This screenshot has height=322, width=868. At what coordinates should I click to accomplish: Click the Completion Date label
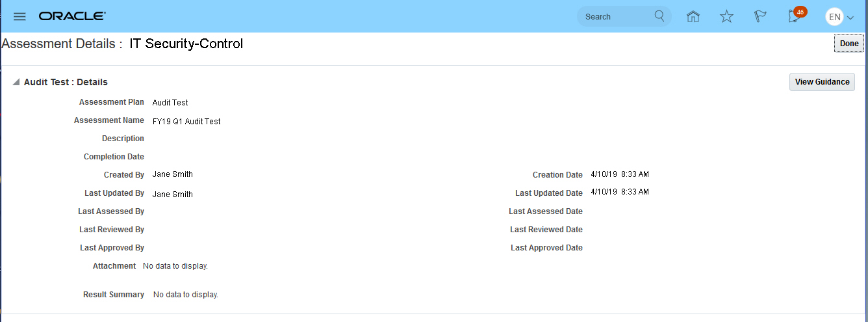(x=114, y=157)
